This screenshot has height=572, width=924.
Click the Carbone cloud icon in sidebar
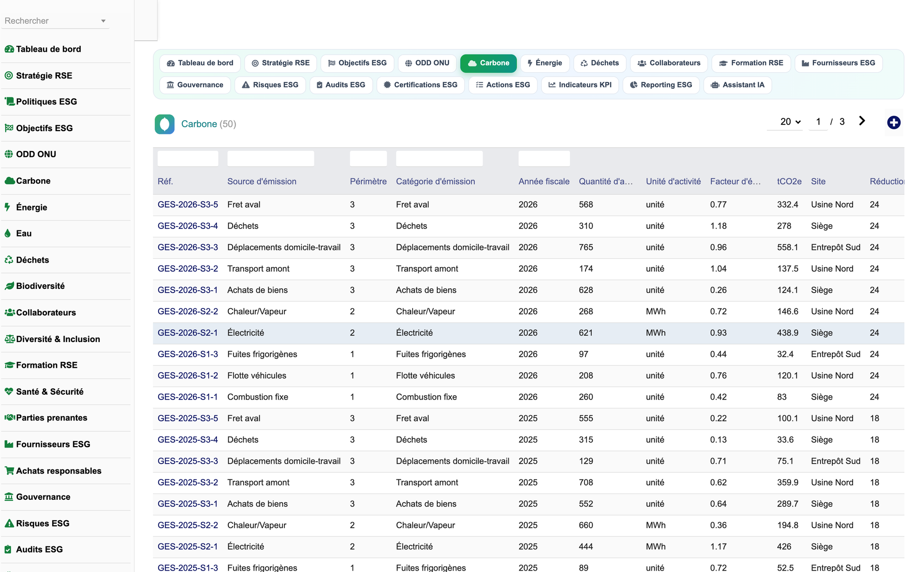9,181
